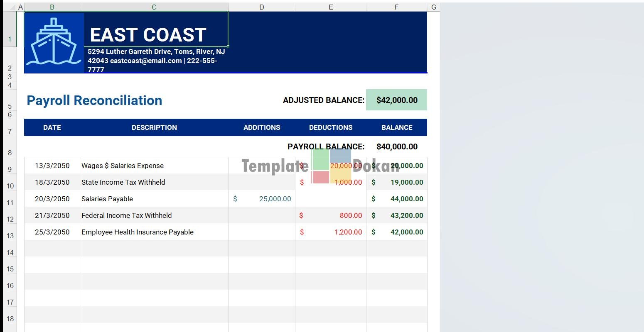Click the colored TemplateDokan watermark logo
644x332 pixels.
[x=331, y=166]
